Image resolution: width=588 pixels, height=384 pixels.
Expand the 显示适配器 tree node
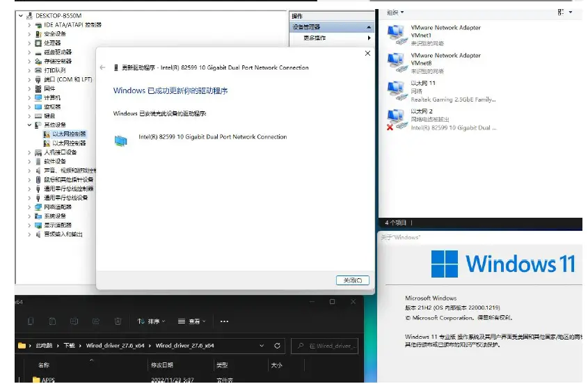tap(29, 225)
